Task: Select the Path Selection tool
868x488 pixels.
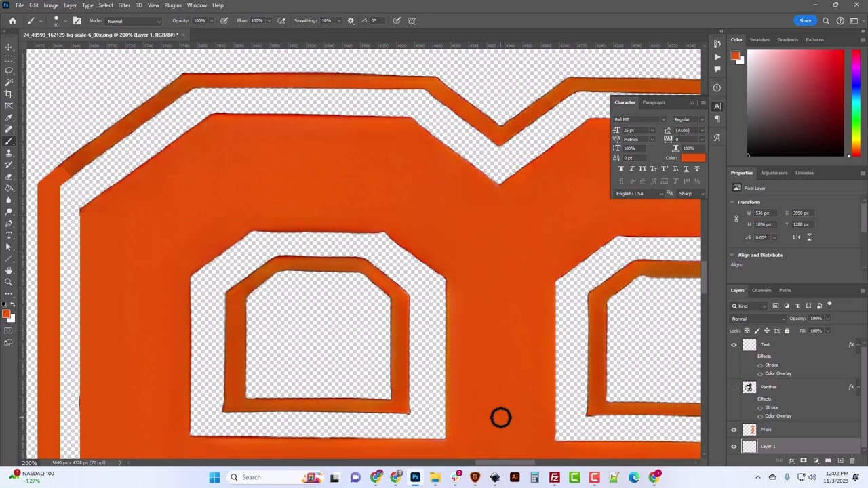Action: (x=9, y=247)
